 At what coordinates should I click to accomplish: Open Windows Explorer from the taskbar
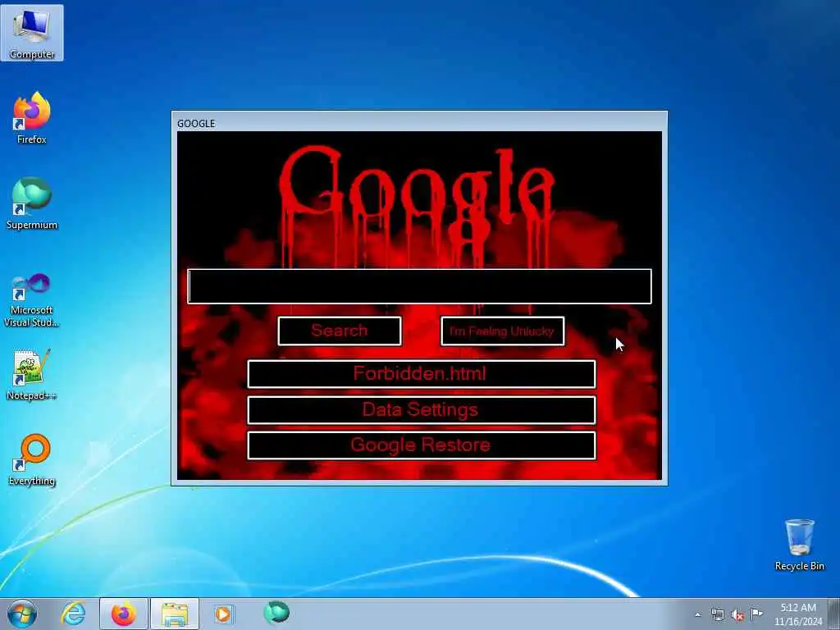pos(175,614)
